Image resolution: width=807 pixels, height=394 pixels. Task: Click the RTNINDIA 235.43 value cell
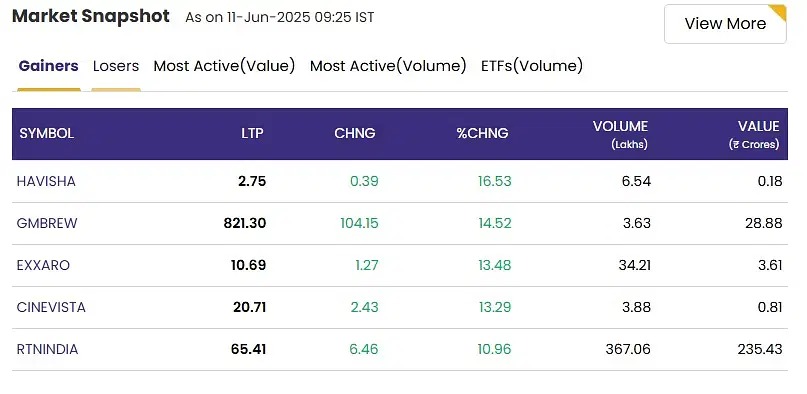pyautogui.click(x=760, y=350)
